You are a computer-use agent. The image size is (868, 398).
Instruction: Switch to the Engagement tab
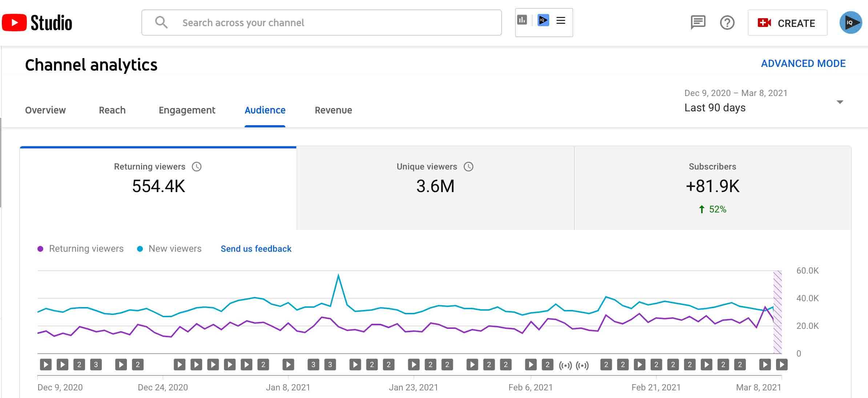pyautogui.click(x=187, y=110)
